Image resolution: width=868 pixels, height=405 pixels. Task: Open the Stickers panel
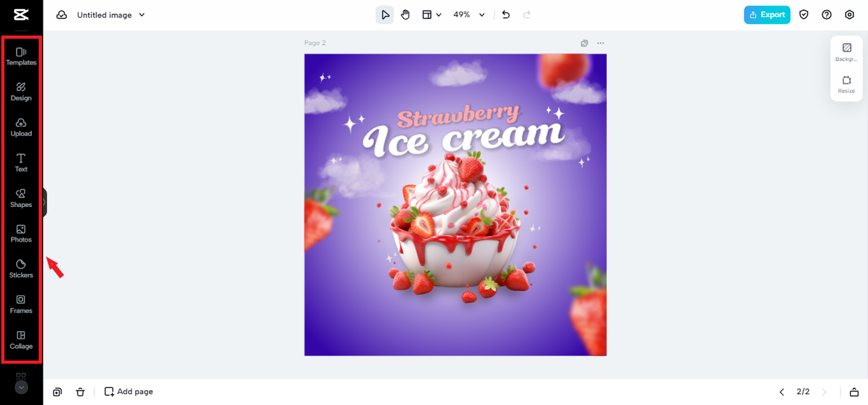(x=21, y=269)
